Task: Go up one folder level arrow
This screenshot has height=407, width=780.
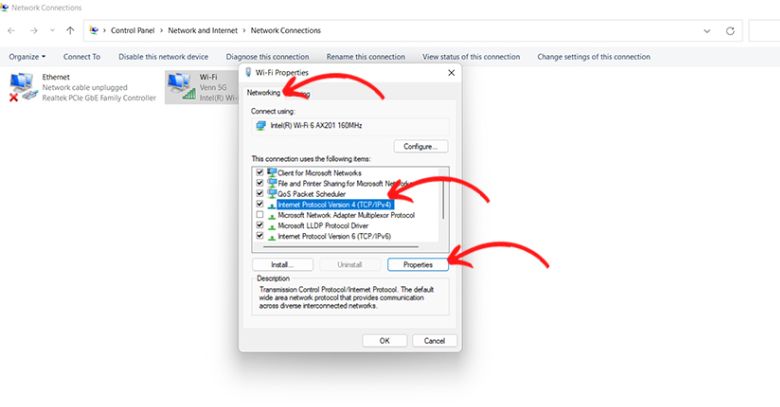Action: [70, 30]
